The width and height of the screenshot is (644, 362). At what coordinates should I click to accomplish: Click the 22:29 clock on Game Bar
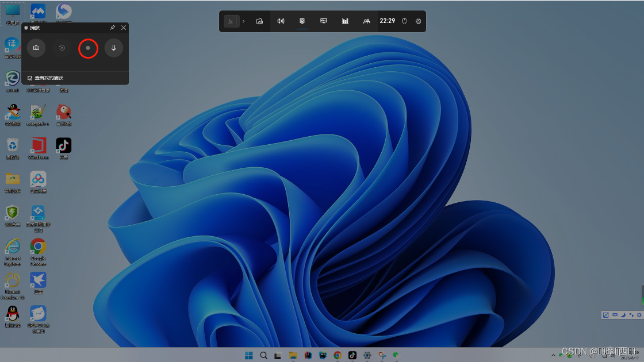pos(388,21)
